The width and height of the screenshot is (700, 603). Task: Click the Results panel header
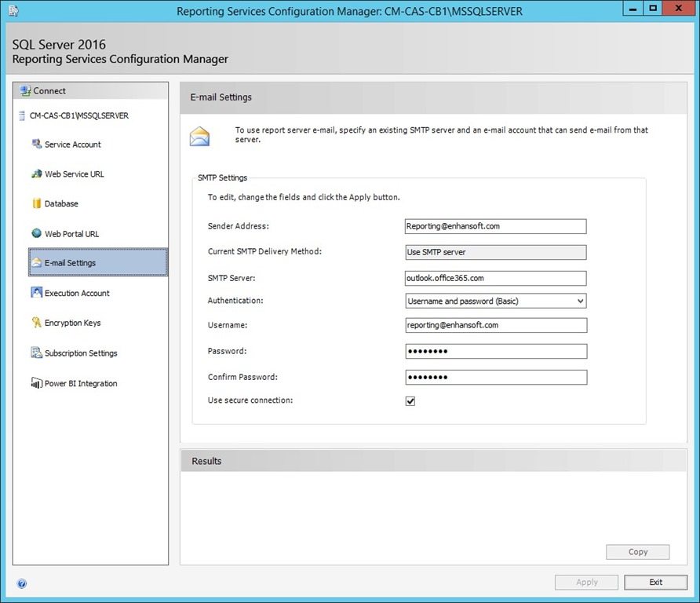click(433, 461)
